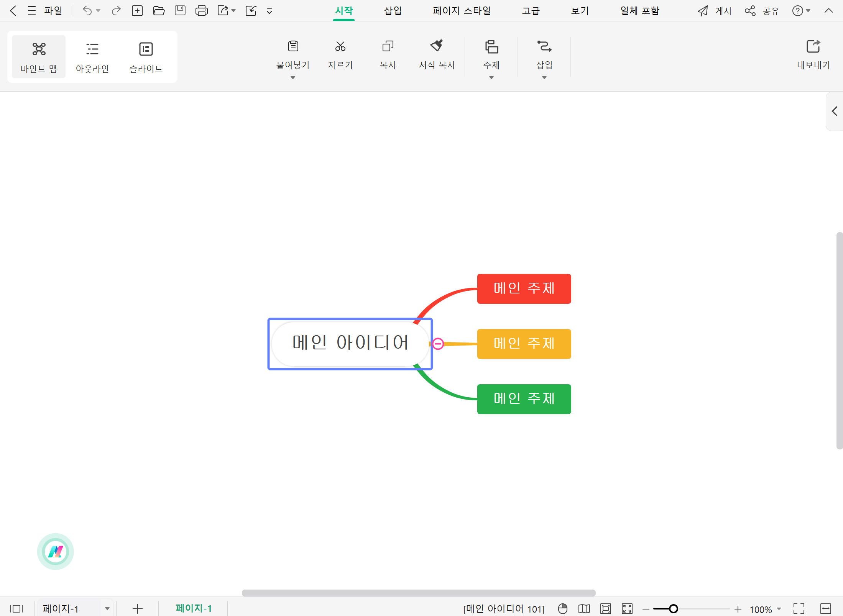Image resolution: width=843 pixels, height=616 pixels.
Task: Collapse branches with the pink minus circle
Action: (x=438, y=344)
